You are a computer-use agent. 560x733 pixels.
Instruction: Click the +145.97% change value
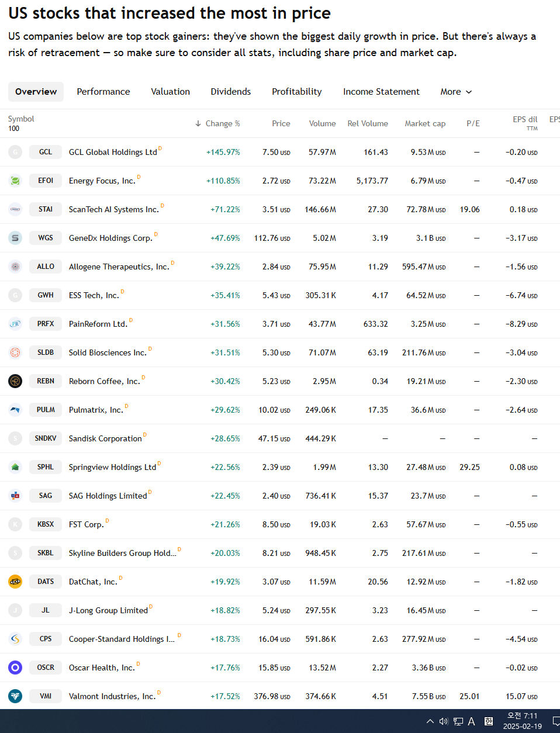pos(223,152)
